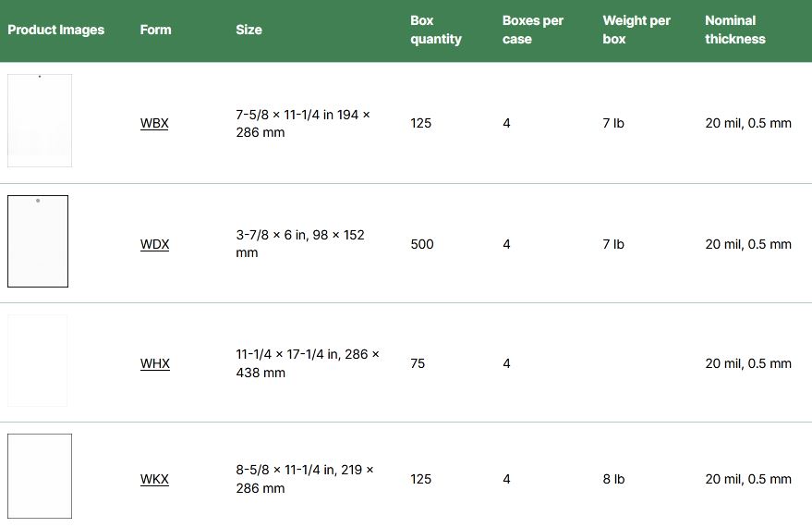This screenshot has width=812, height=527.
Task: Click the 8 lb weight value
Action: coord(613,479)
